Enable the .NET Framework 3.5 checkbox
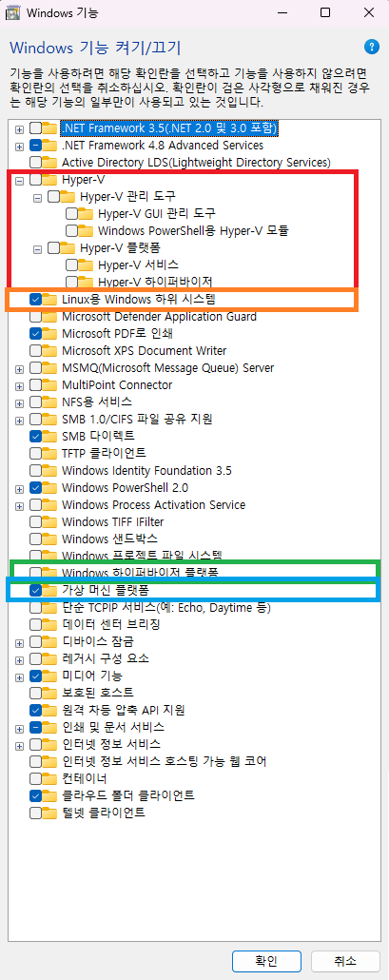The width and height of the screenshot is (389, 980). (x=35, y=128)
